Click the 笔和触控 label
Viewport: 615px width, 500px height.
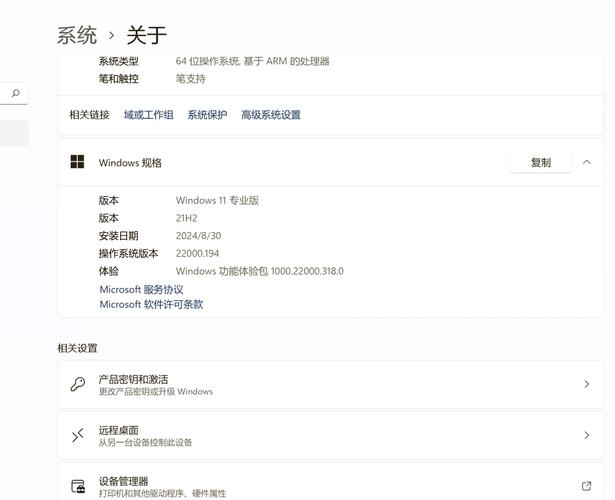click(118, 79)
